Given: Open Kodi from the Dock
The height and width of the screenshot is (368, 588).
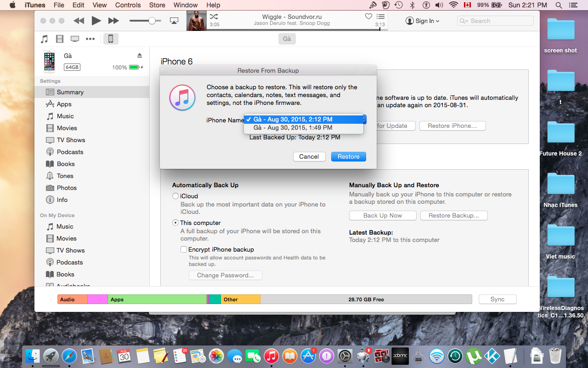Looking at the screenshot, I should point(492,356).
